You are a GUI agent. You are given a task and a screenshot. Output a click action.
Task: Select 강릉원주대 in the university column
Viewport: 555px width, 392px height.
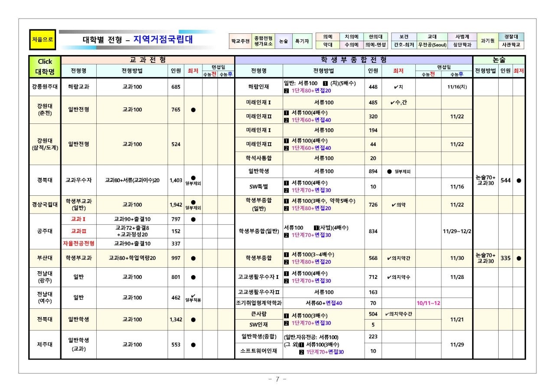click(x=45, y=87)
